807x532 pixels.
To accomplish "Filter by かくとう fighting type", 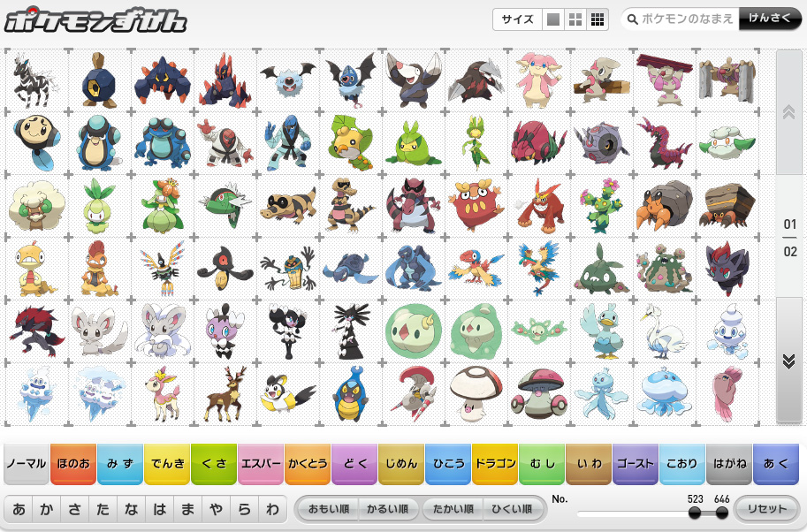I will pyautogui.click(x=308, y=464).
